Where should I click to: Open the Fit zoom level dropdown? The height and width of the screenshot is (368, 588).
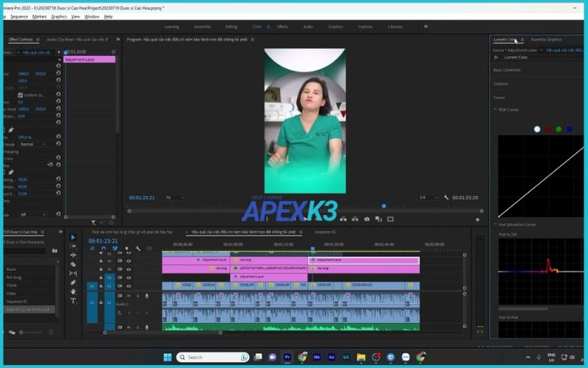tap(175, 197)
